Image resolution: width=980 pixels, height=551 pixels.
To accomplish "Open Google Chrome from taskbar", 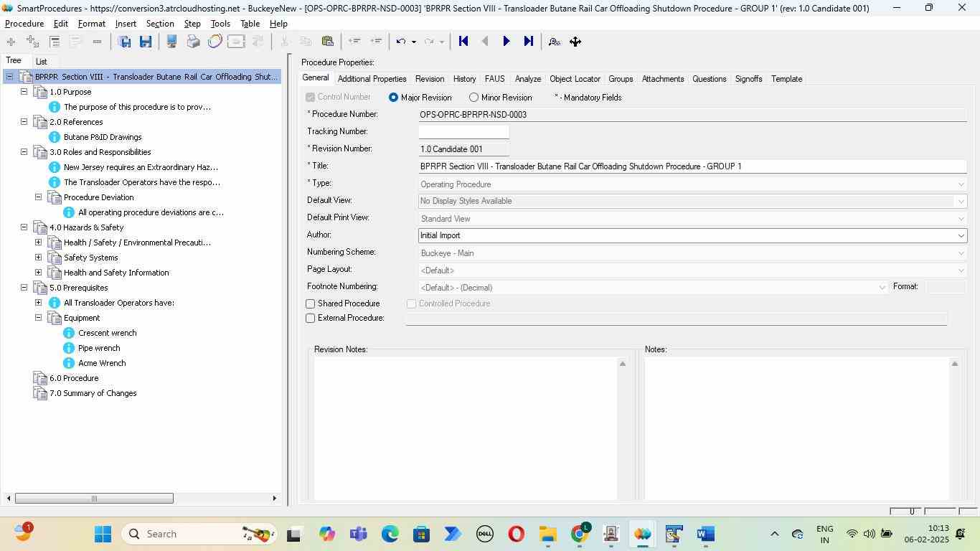I will click(580, 534).
